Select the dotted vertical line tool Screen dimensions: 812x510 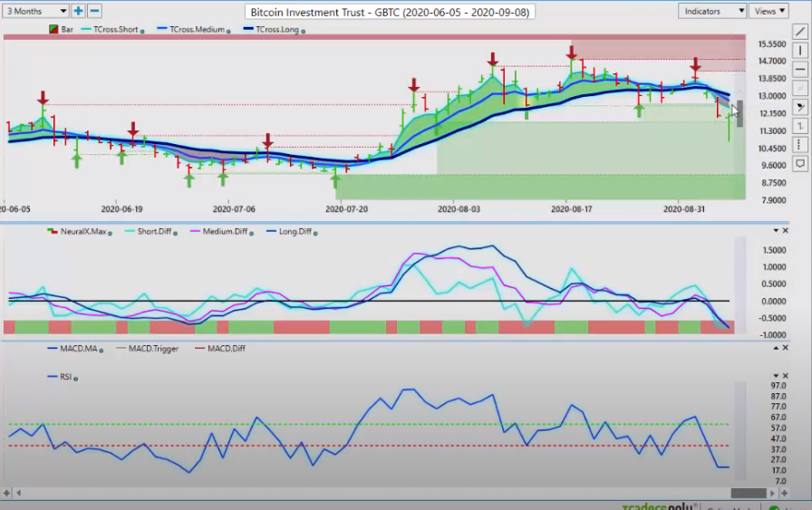click(800, 144)
